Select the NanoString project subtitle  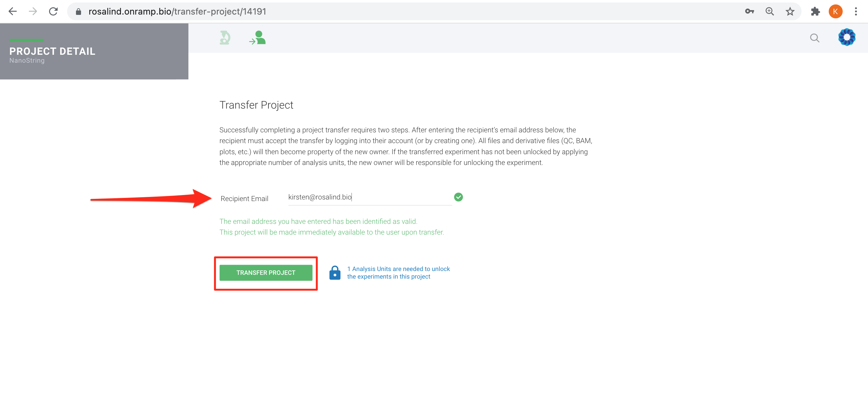pos(27,61)
